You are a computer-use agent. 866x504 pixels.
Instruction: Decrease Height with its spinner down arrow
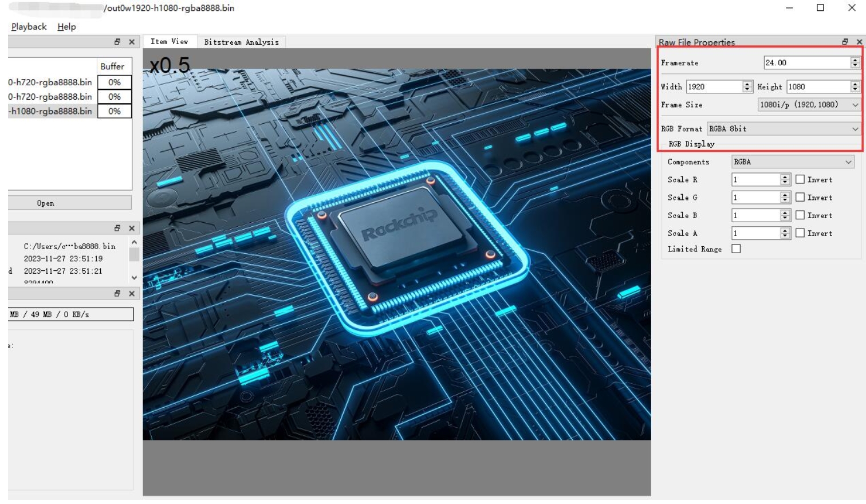click(855, 89)
